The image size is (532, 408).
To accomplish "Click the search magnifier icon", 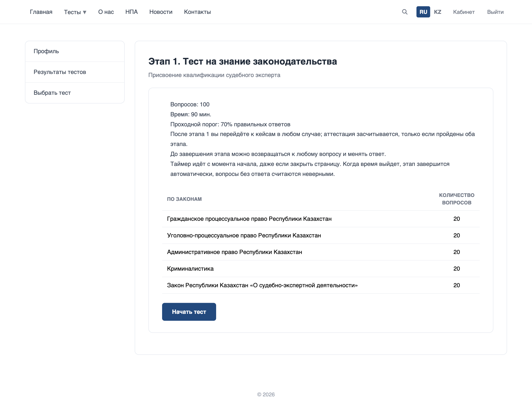I will tap(405, 12).
